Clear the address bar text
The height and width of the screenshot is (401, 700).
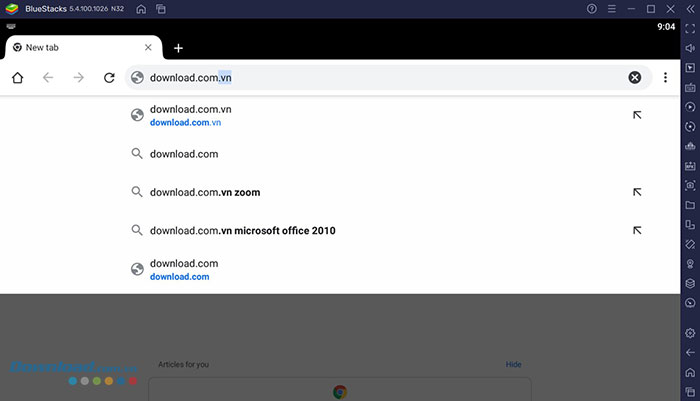click(634, 78)
